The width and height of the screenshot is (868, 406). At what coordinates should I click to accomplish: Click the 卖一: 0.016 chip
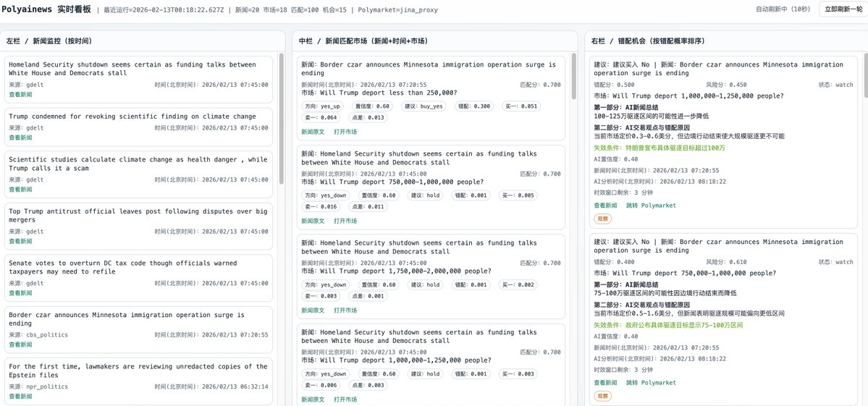[321, 206]
